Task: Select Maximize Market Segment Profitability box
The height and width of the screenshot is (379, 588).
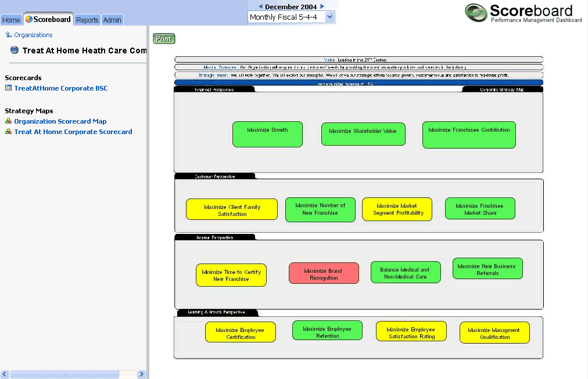Action: (x=397, y=209)
